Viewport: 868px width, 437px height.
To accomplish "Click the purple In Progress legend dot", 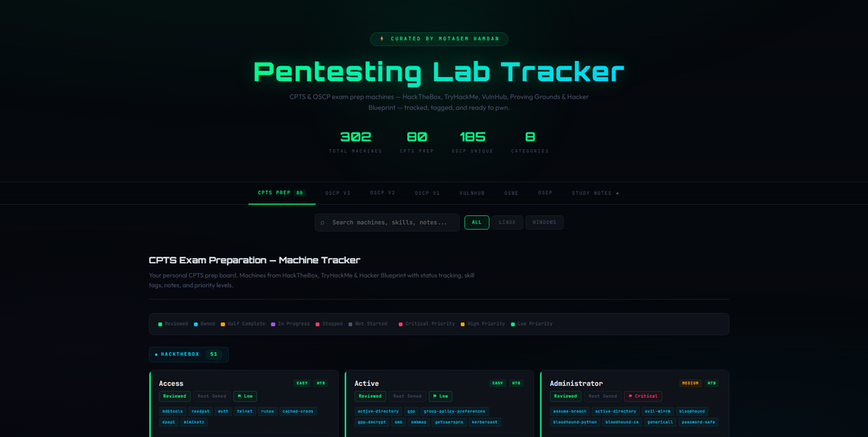I will [273, 324].
